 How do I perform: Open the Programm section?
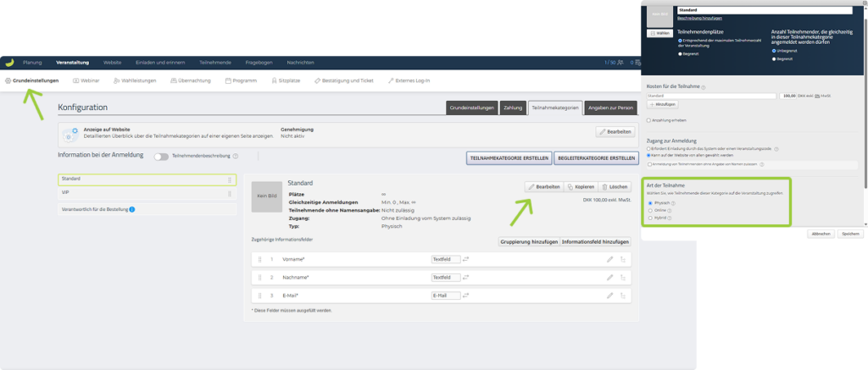pos(241,80)
